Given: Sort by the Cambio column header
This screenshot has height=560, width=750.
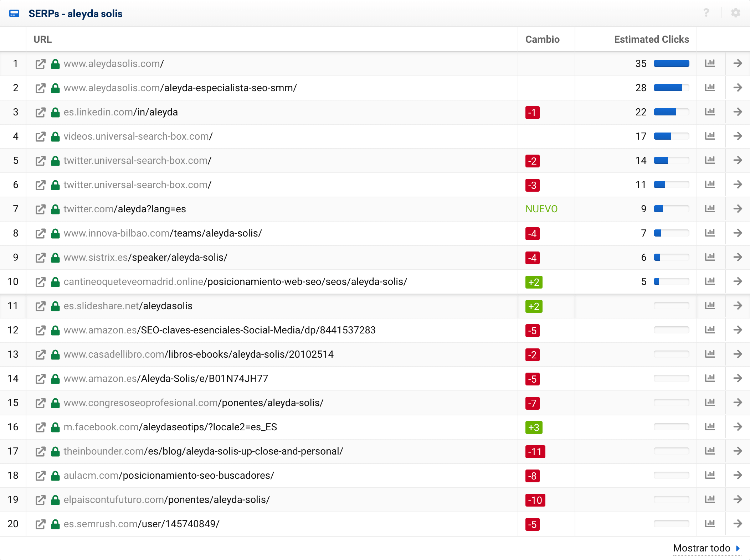Looking at the screenshot, I should click(x=542, y=40).
